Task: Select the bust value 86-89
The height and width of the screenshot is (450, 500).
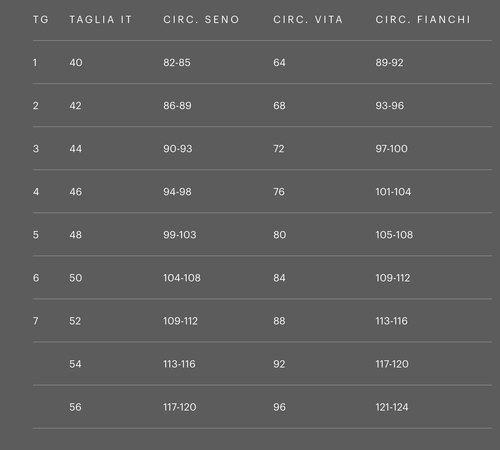Action: coord(177,106)
